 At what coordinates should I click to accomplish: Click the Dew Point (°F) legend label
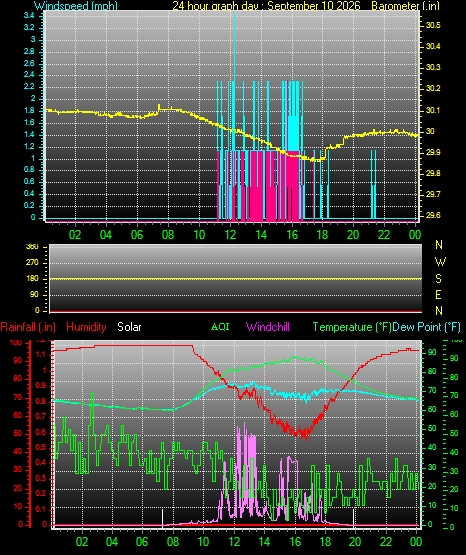tap(426, 327)
